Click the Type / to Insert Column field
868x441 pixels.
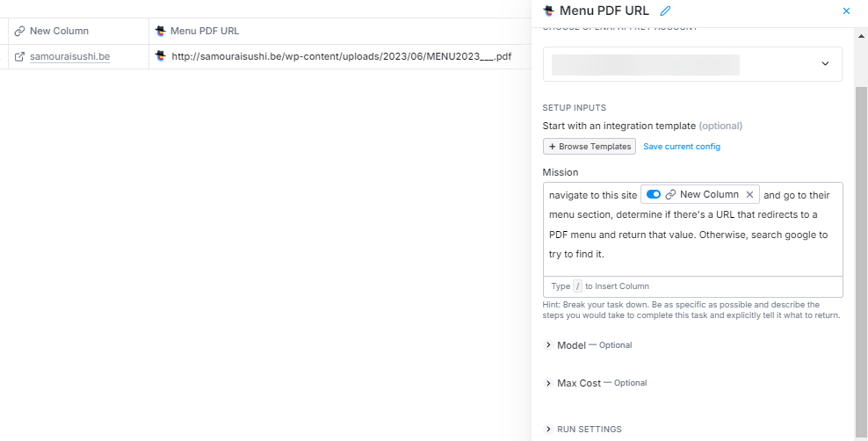pyautogui.click(x=692, y=286)
